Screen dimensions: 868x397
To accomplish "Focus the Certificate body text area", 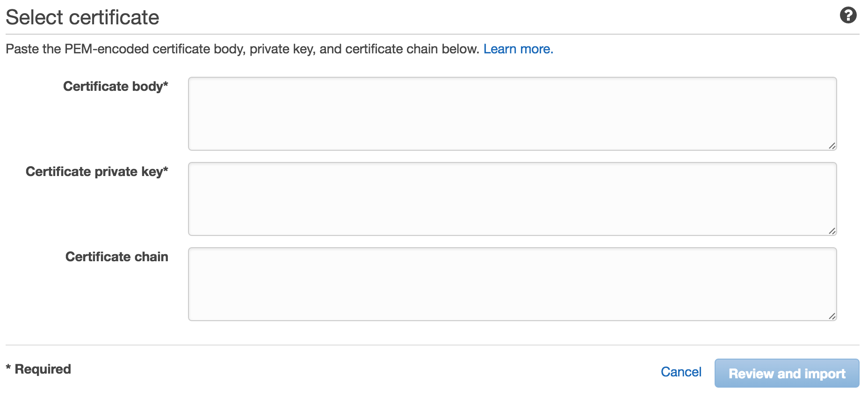I will 512,114.
